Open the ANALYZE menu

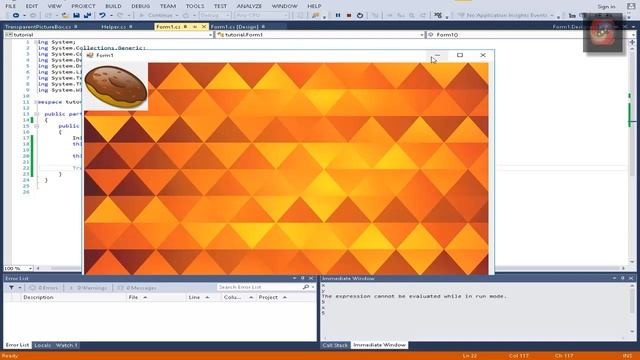point(249,6)
